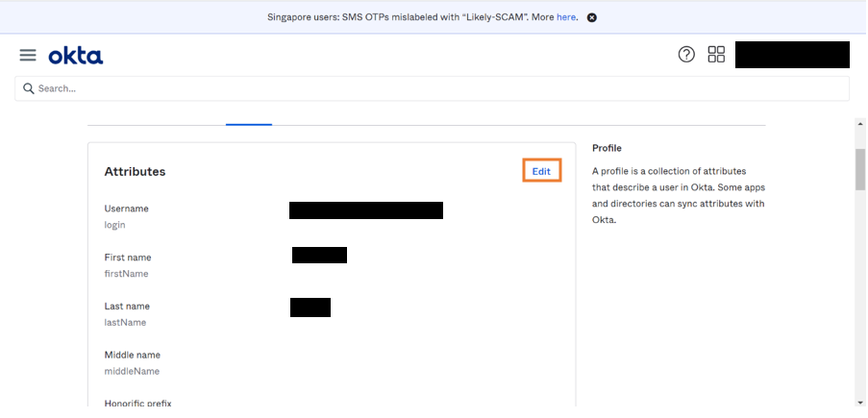The width and height of the screenshot is (868, 418).
Task: Open the redacted user account menu
Action: [x=792, y=55]
